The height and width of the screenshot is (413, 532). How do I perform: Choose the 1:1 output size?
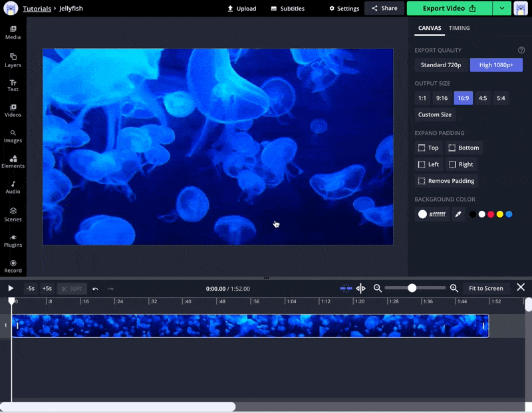(422, 98)
